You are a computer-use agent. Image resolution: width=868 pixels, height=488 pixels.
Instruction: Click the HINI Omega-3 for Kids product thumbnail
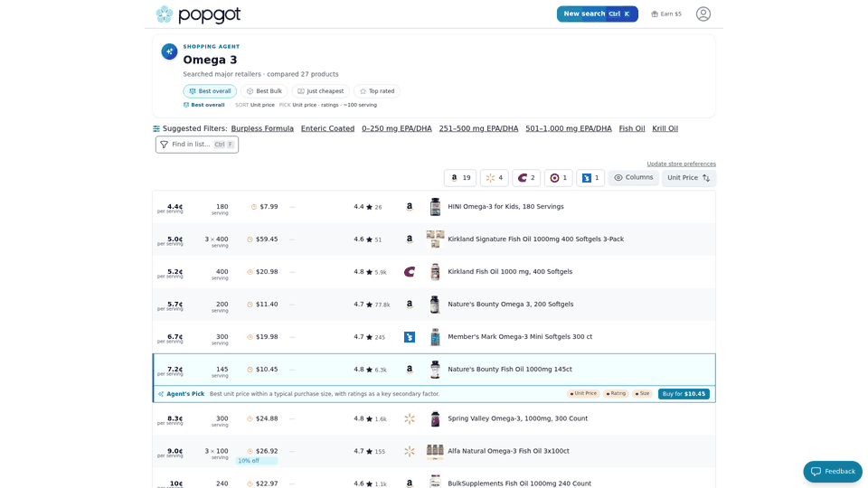(435, 207)
